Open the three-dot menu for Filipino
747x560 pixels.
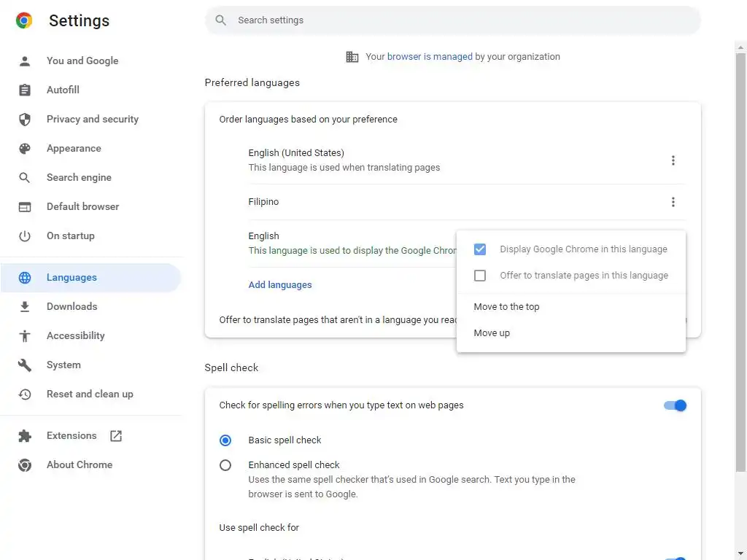coord(673,202)
